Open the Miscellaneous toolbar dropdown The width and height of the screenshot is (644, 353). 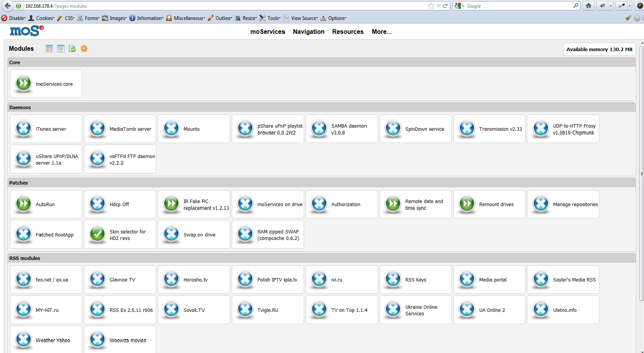point(186,18)
